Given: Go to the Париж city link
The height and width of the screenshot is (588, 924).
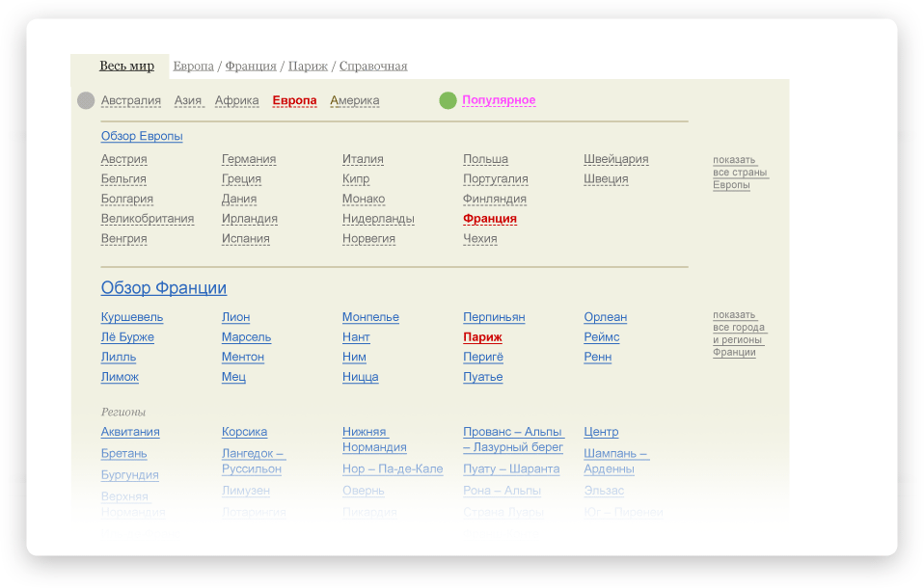Looking at the screenshot, I should (482, 337).
